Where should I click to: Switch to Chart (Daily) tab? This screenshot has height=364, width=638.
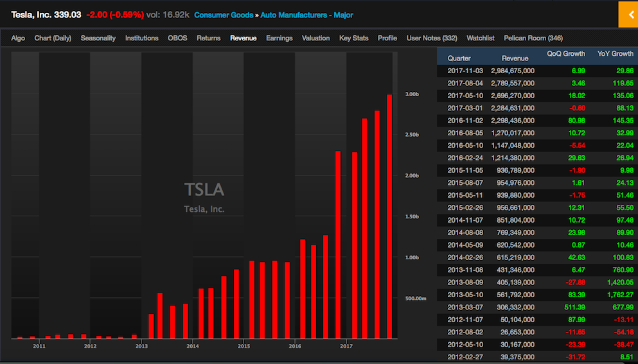tap(53, 39)
